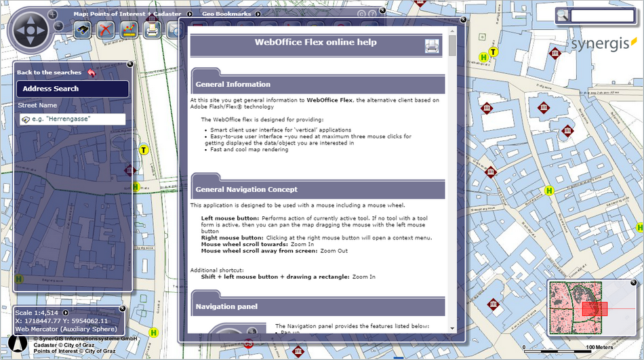Click the museum marker below the synergis logo
Screen dimensions: 644x360
pos(555,54)
